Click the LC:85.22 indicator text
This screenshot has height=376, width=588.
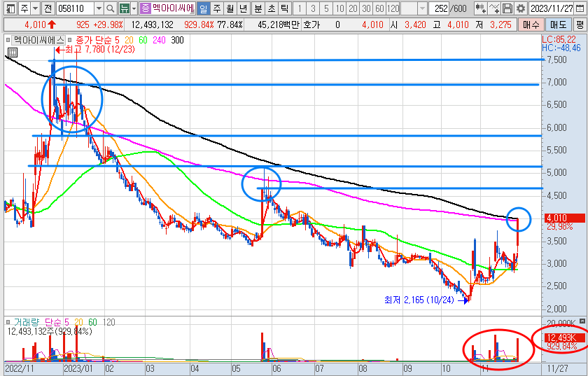coord(559,40)
